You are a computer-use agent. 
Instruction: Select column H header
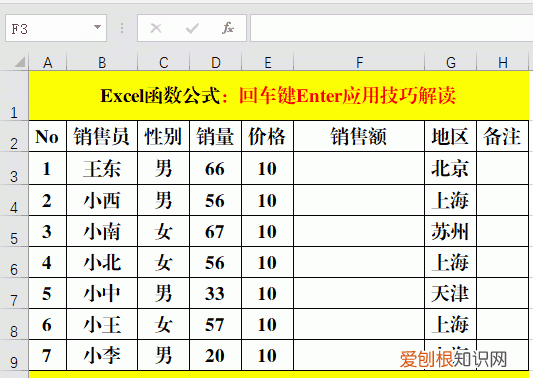pos(503,62)
